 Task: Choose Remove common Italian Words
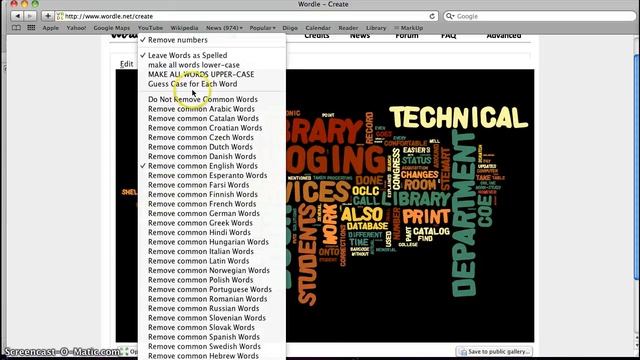tap(212, 251)
